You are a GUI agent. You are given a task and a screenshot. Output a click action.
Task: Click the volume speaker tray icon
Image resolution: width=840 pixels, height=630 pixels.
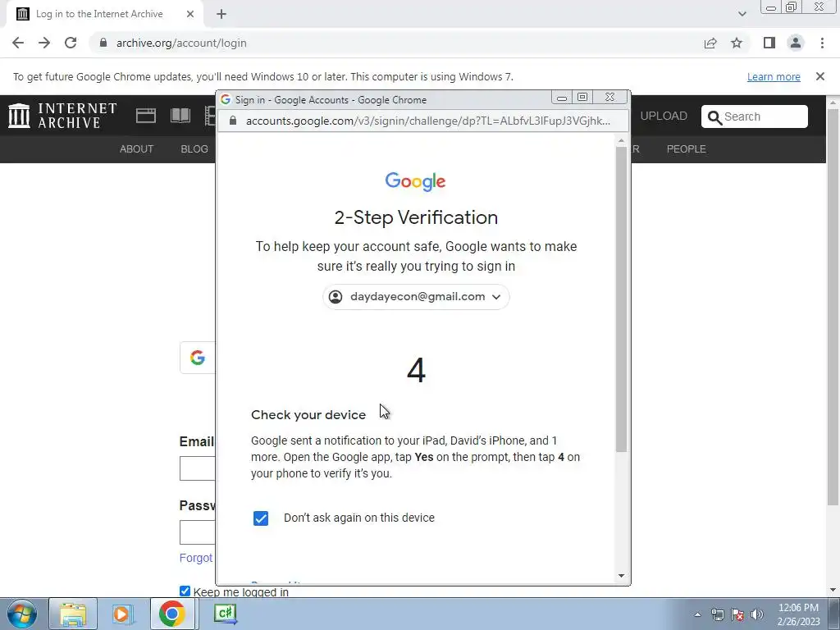point(757,614)
